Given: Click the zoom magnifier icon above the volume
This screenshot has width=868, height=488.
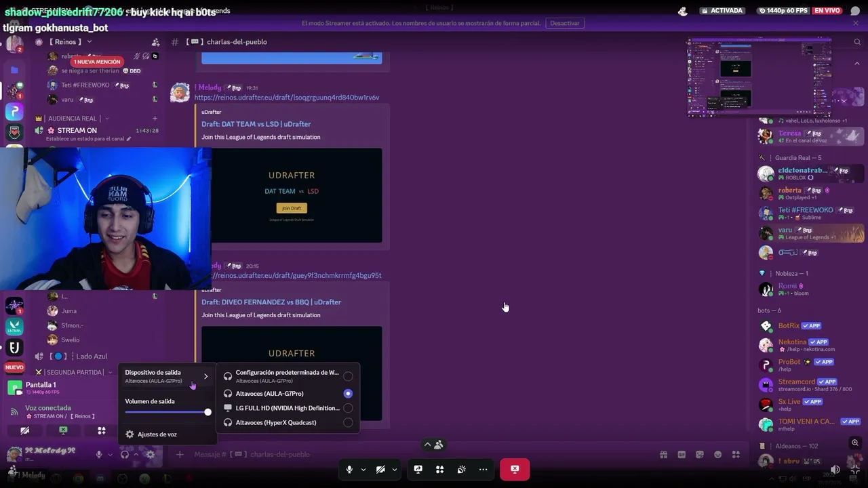Looking at the screenshot, I should 855,443.
